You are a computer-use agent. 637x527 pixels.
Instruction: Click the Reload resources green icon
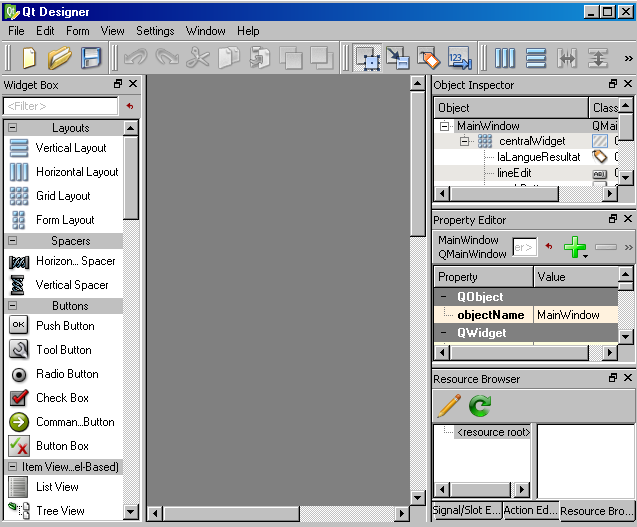(x=480, y=406)
